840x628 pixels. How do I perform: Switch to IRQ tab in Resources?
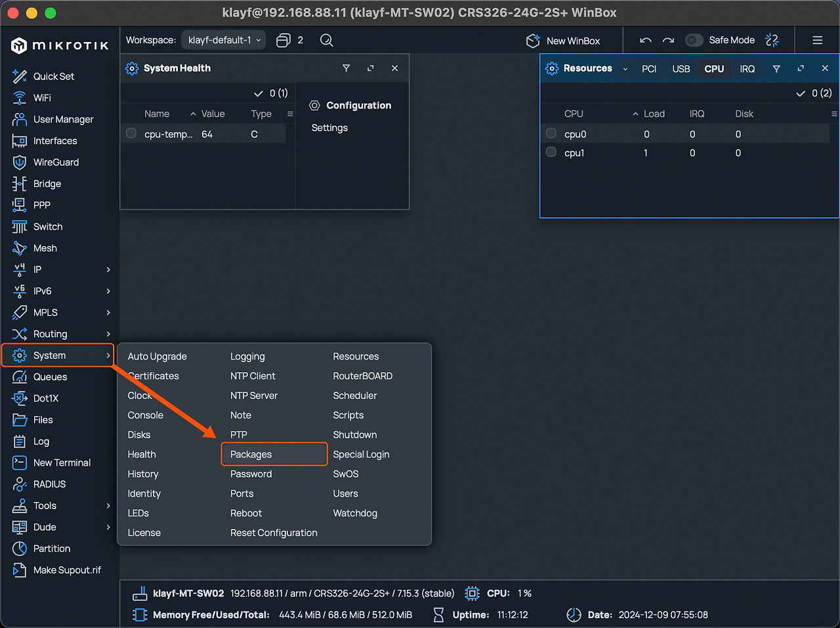click(747, 69)
